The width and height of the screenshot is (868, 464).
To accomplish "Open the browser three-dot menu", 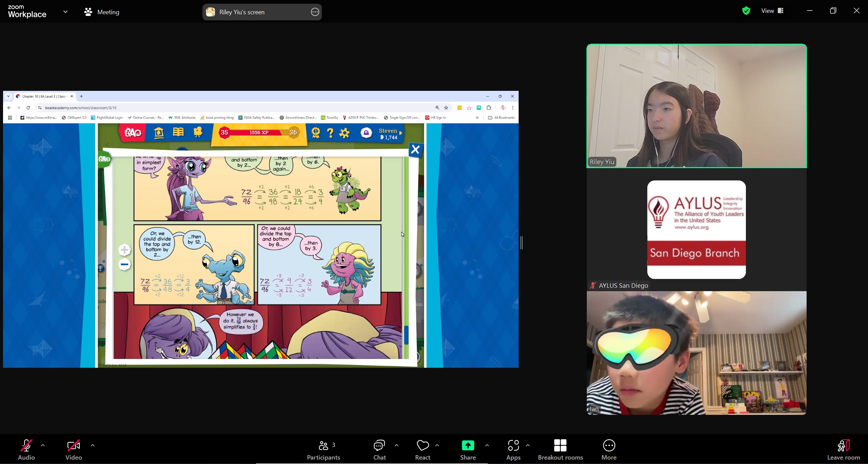I will pos(513,108).
